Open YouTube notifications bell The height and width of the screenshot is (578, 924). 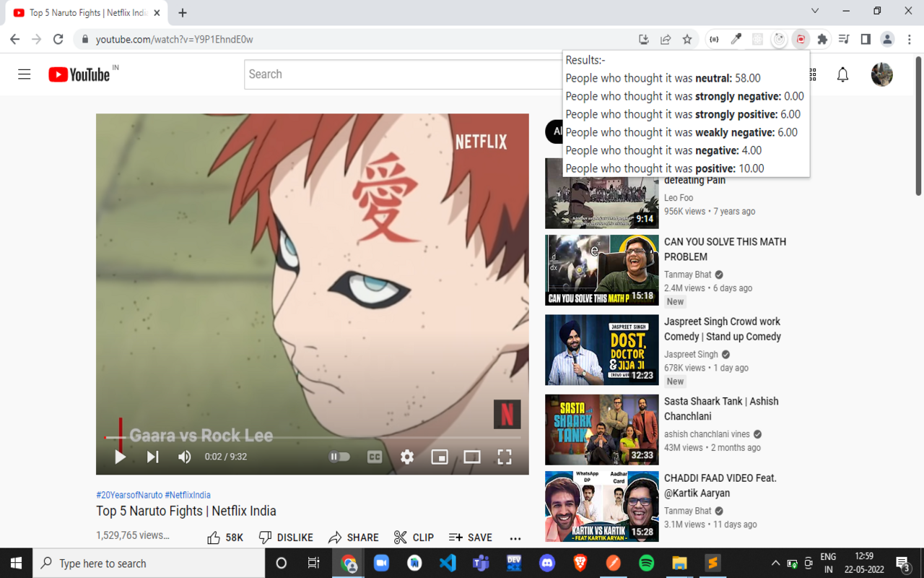[842, 74]
